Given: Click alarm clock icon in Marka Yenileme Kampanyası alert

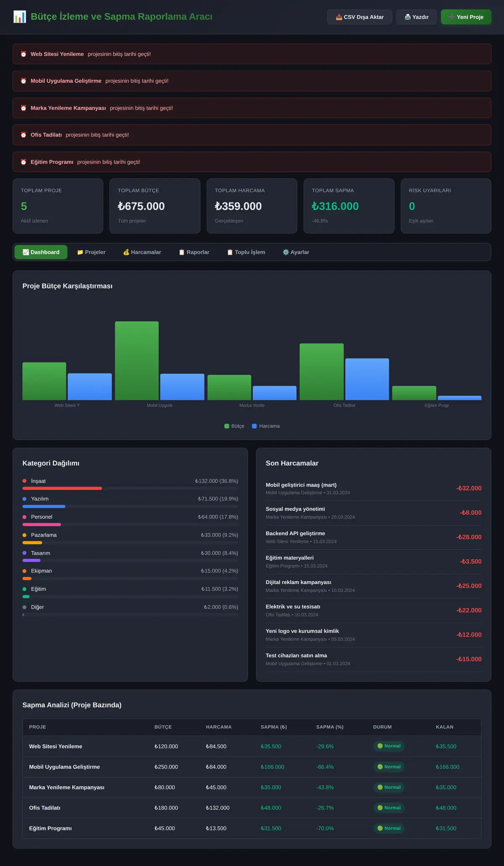Looking at the screenshot, I should [24, 108].
